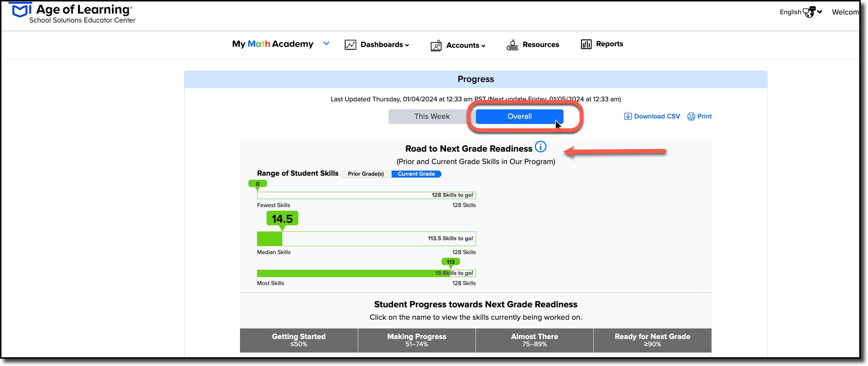Click the Most Skills progress bar
This screenshot has width=868, height=366.
pos(366,273)
